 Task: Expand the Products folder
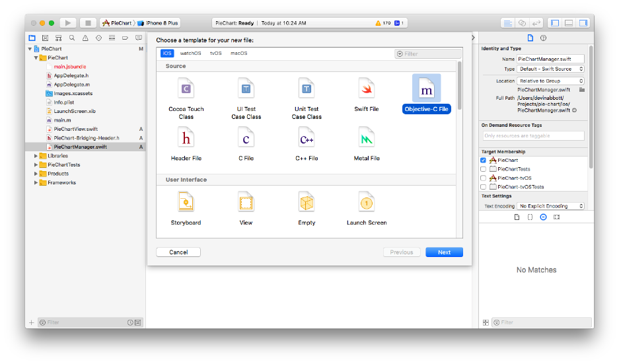pos(36,174)
